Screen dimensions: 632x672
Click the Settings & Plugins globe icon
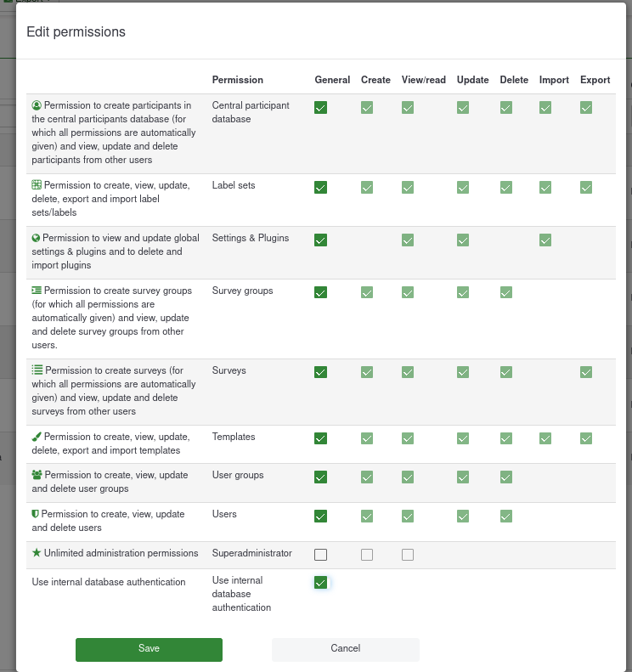coord(36,239)
